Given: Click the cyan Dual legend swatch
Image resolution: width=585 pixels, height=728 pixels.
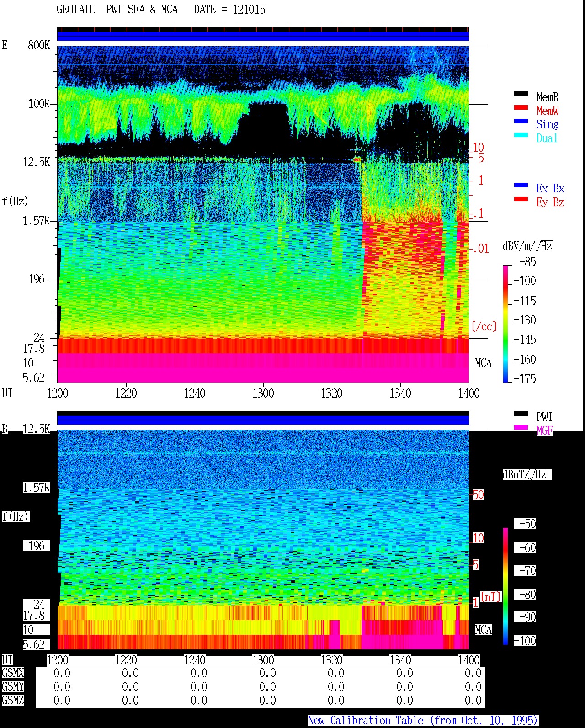Looking at the screenshot, I should (521, 135).
